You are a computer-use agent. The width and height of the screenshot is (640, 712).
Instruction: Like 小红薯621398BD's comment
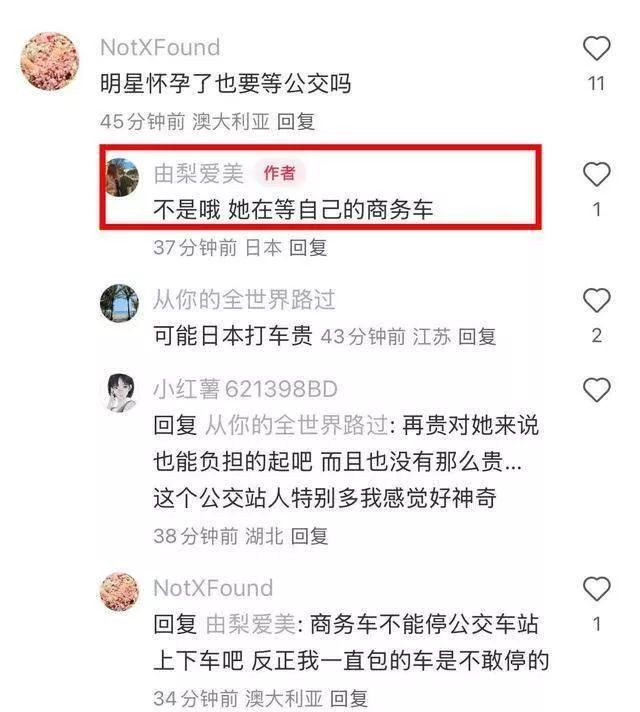(x=596, y=390)
